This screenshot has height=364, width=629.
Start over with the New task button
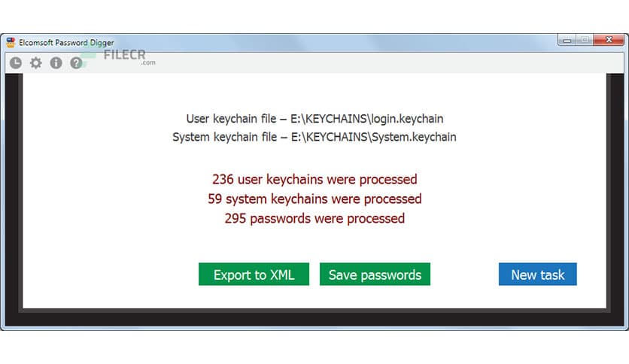(x=537, y=275)
